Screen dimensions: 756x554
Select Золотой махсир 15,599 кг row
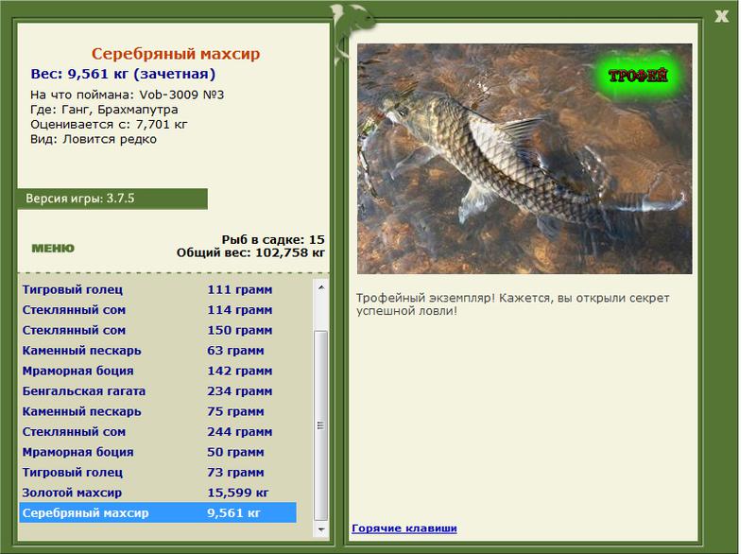[x=158, y=493]
